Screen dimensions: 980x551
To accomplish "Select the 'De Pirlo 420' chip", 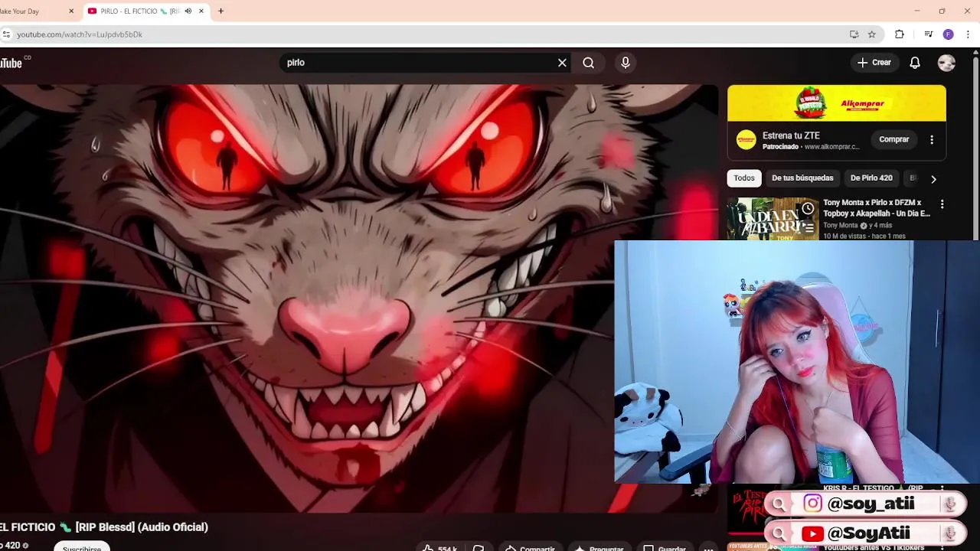I will pos(871,178).
